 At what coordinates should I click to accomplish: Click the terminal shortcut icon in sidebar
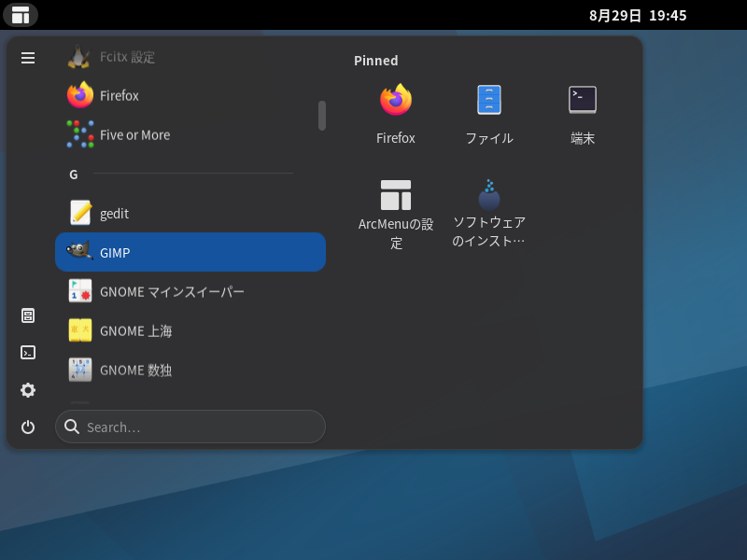click(x=28, y=353)
